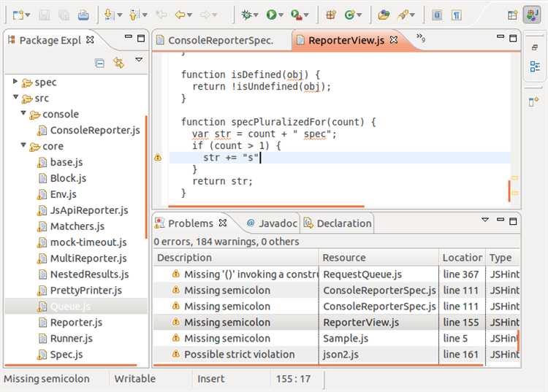548x392 pixels.
Task: Click Run External Tools icon
Action: click(x=297, y=15)
